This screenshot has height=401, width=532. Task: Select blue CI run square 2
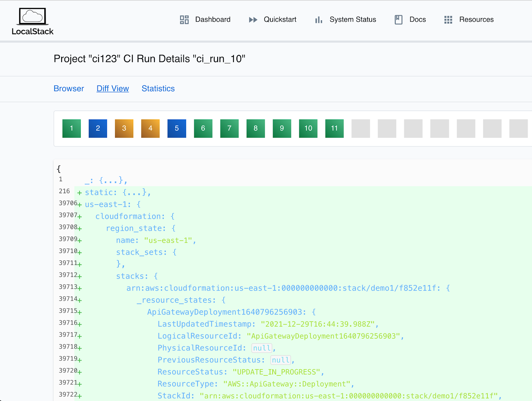click(x=98, y=128)
